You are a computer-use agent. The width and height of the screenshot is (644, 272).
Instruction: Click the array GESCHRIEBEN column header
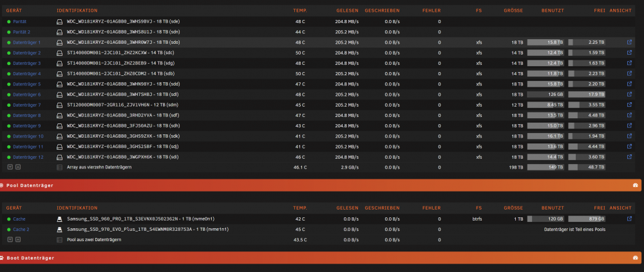(x=382, y=11)
